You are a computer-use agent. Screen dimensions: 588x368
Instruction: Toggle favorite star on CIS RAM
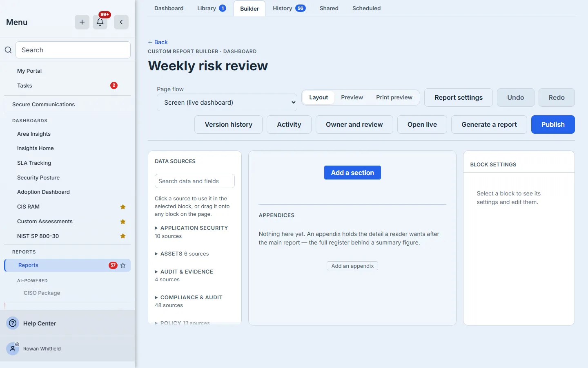(x=123, y=207)
